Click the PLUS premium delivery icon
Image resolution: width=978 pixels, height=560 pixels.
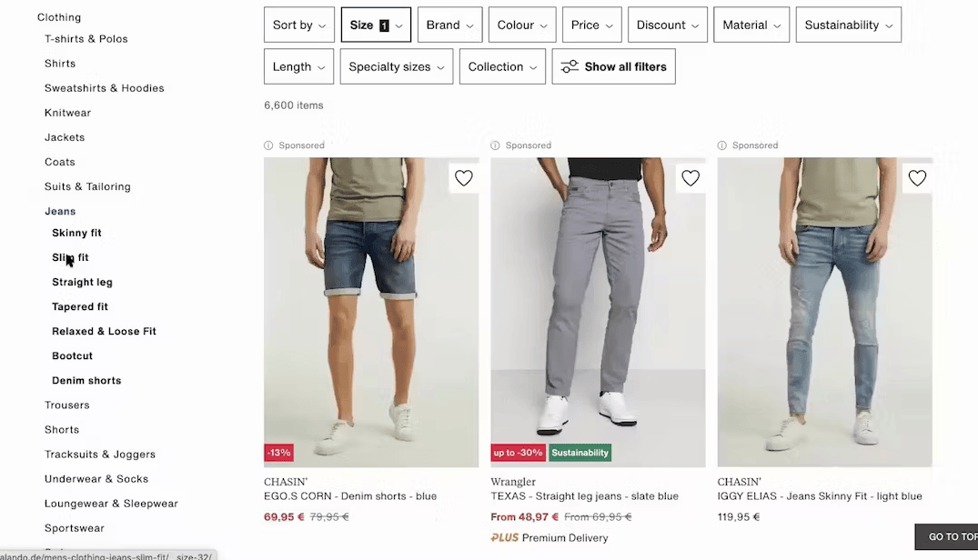tap(504, 537)
